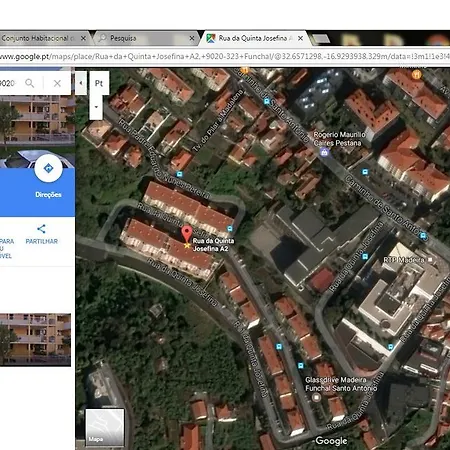Click Rua da Quinta Josefina A2 label
This screenshot has height=450, width=450.
(213, 245)
